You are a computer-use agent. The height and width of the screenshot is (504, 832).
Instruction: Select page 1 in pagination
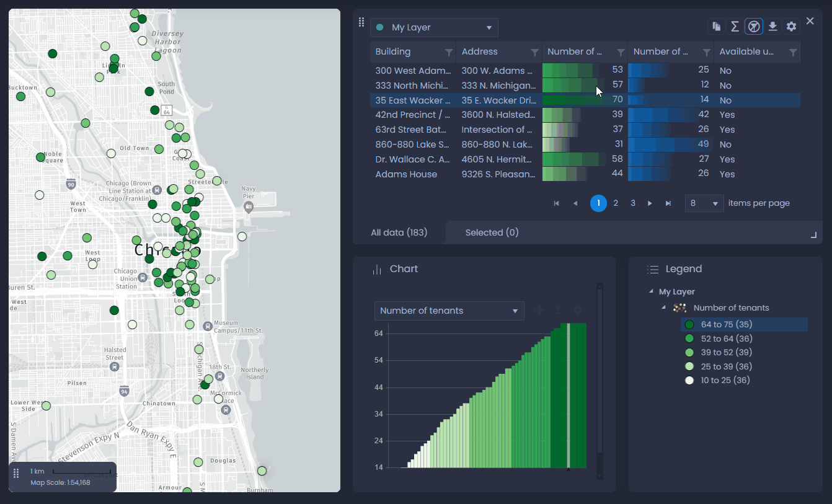[x=598, y=203]
